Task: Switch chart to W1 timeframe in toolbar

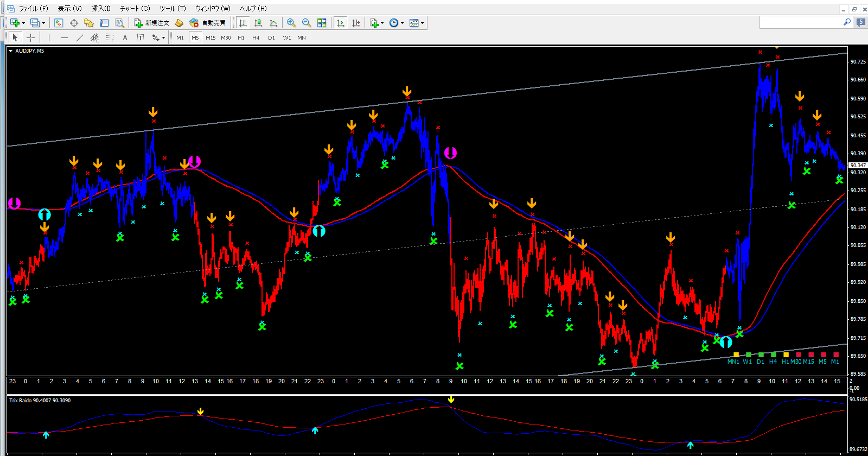Action: coord(287,37)
